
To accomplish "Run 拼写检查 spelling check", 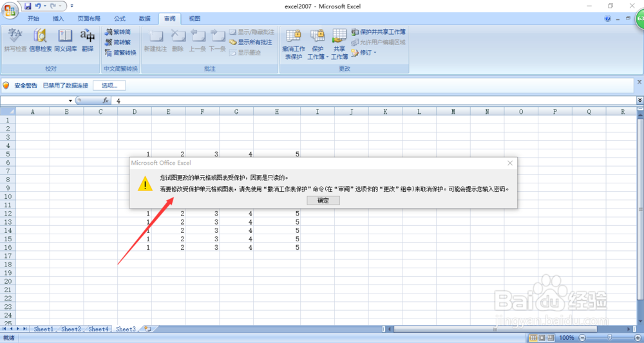I will [x=15, y=40].
